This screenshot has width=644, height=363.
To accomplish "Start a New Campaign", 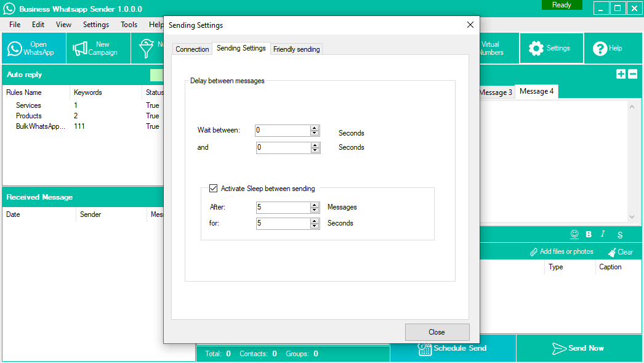I will coord(98,49).
